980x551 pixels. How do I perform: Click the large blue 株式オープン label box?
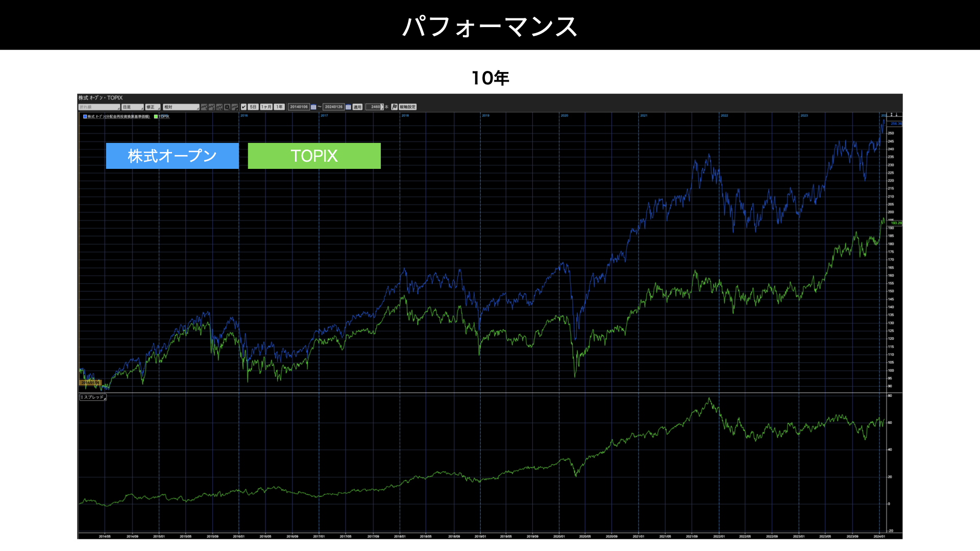point(173,156)
